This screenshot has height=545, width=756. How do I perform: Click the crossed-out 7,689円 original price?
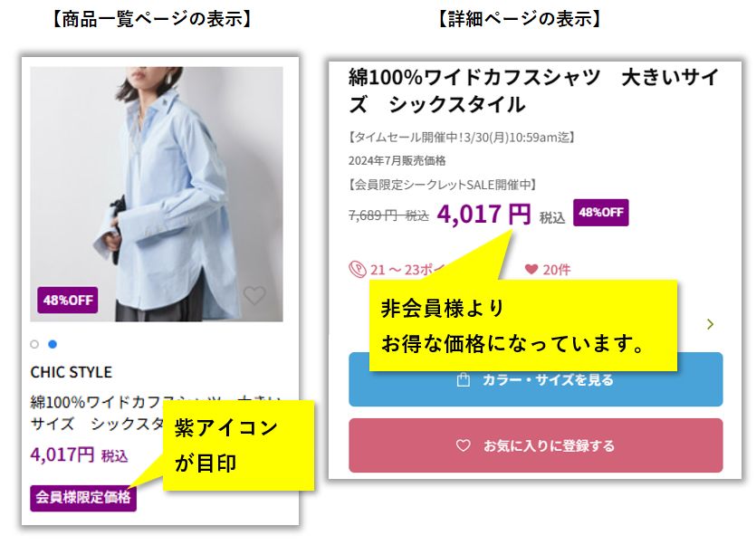coord(388,215)
